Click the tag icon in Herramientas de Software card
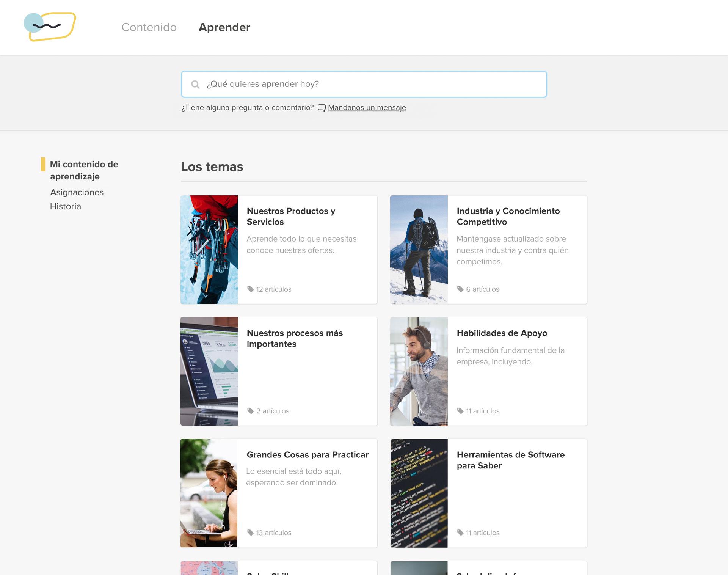This screenshot has width=728, height=575. point(460,533)
